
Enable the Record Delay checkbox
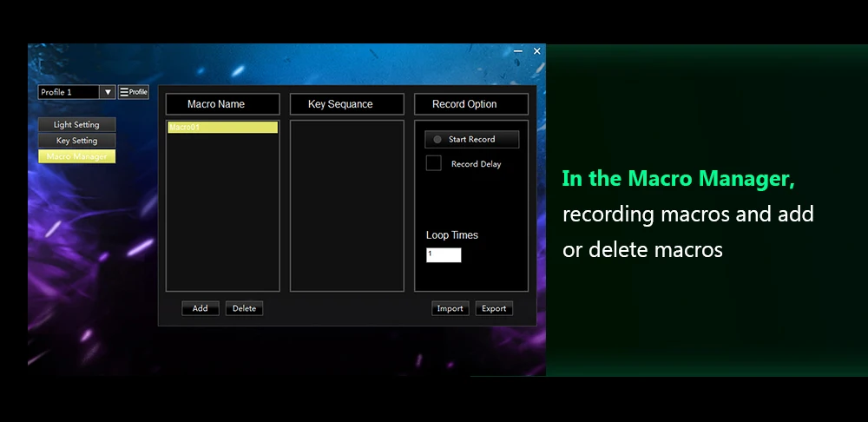(x=433, y=163)
